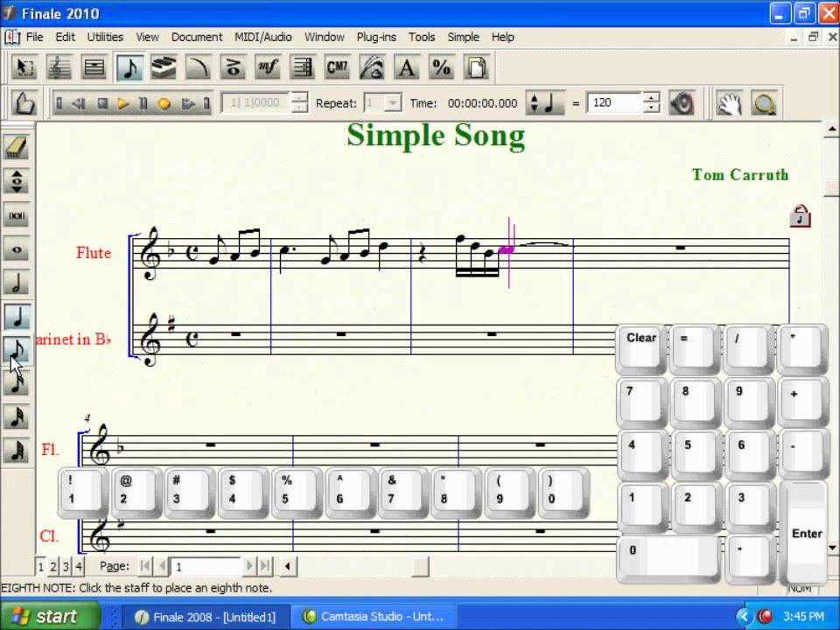
Task: Open the Windows start button
Action: (51, 617)
